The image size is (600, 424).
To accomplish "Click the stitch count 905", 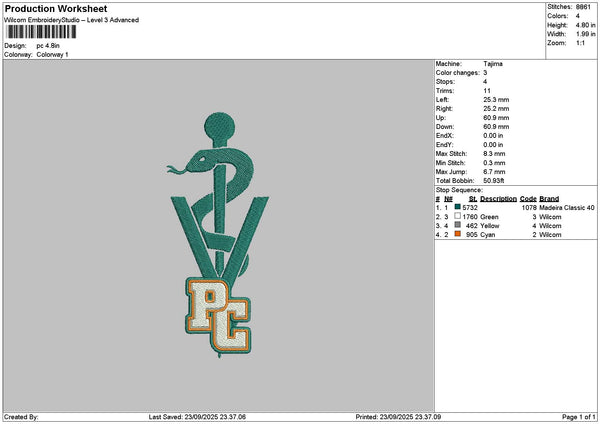I will [472, 235].
